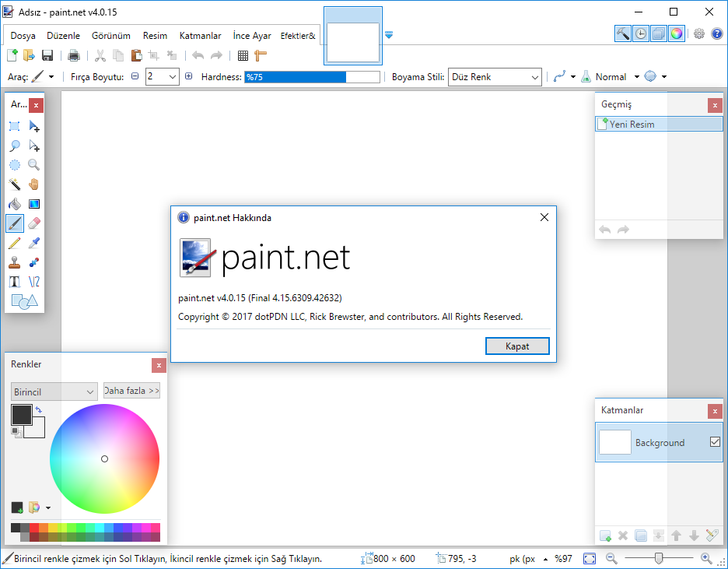
Task: Select the Line/Curve tool
Action: [x=34, y=282]
